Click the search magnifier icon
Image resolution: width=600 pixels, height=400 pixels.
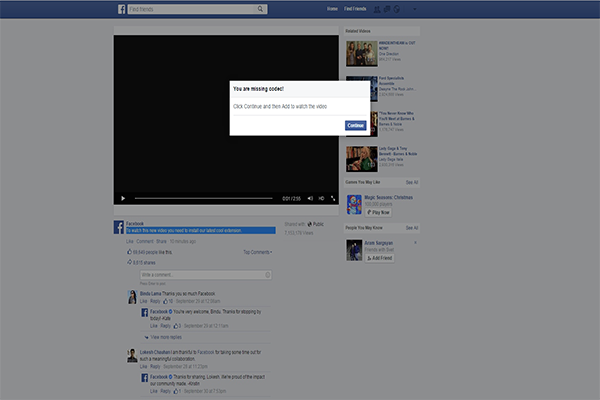(260, 10)
